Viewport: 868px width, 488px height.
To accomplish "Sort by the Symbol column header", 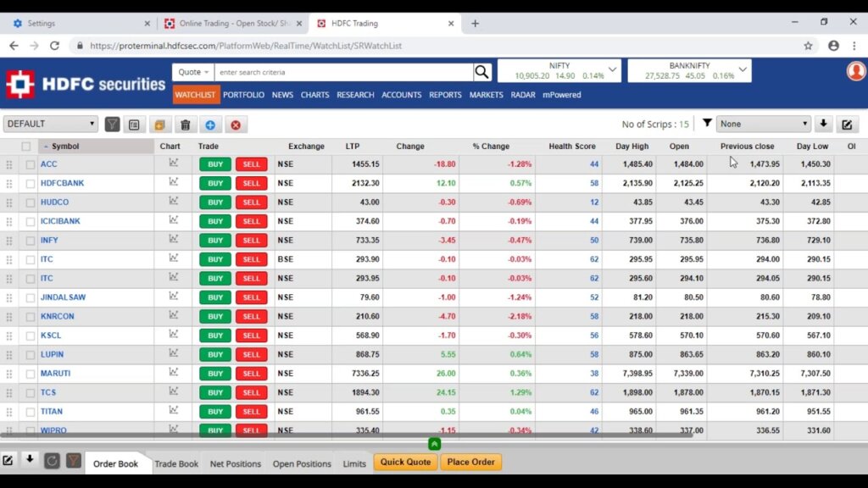I will click(x=65, y=147).
